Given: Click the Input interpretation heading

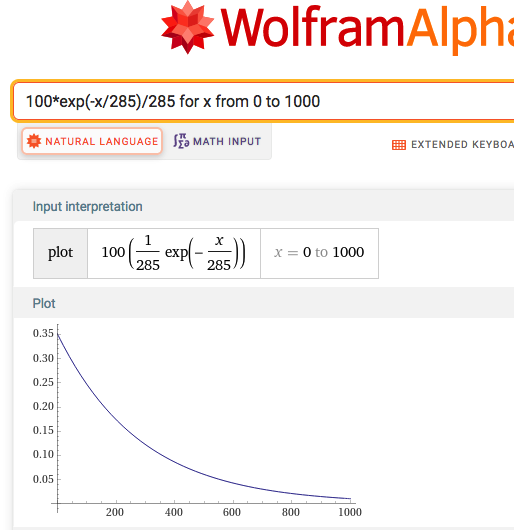Looking at the screenshot, I should click(88, 207).
